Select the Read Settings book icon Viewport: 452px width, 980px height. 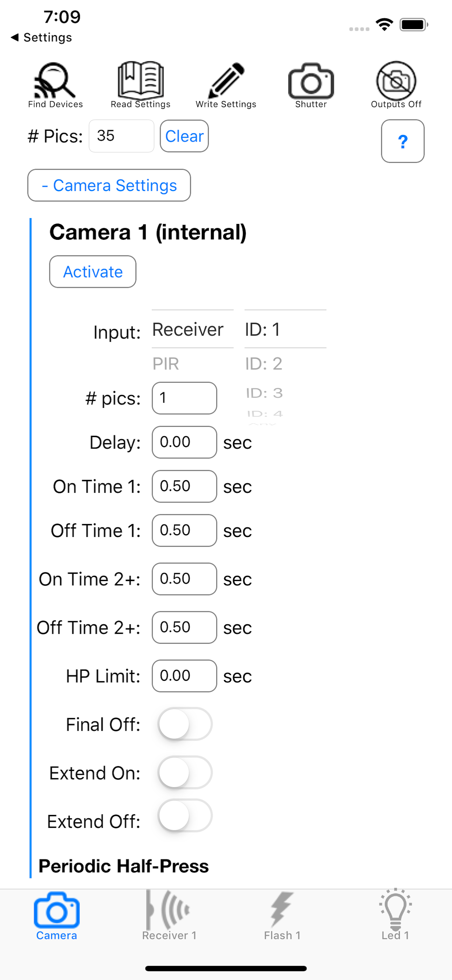tap(140, 81)
